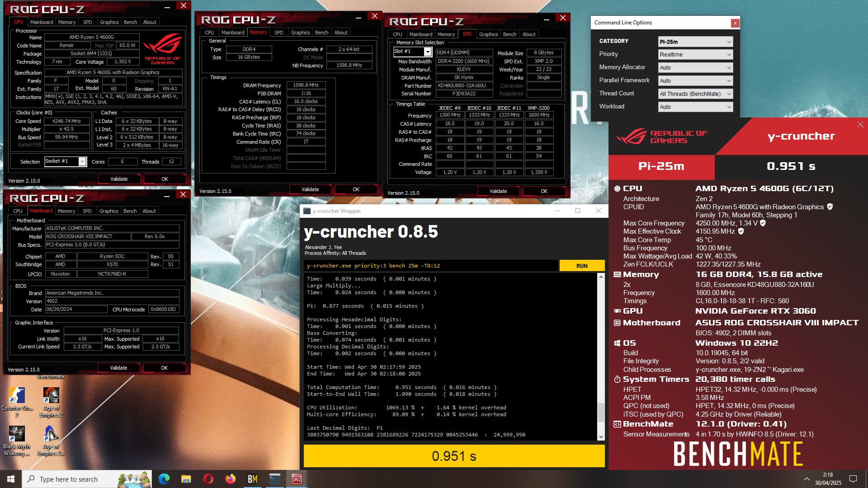
Task: Click the y-cruncher output scrollbar thumb
Action: click(601, 412)
